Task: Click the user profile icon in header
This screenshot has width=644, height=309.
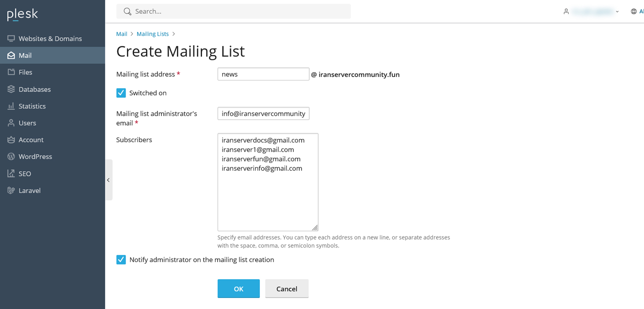Action: tap(566, 11)
